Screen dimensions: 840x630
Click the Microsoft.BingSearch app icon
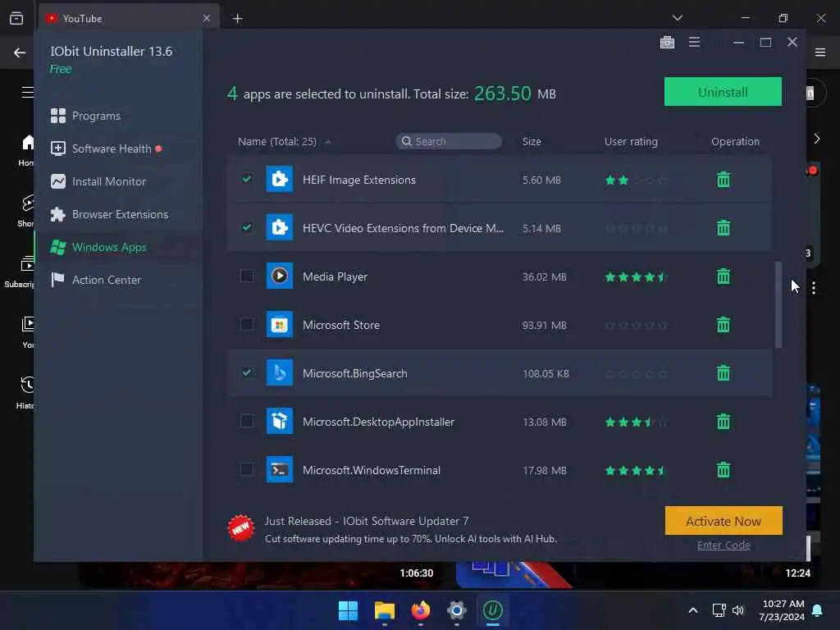(280, 372)
